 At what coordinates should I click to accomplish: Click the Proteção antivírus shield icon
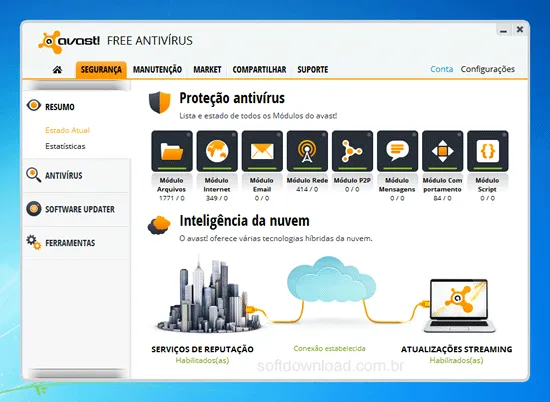coord(160,102)
